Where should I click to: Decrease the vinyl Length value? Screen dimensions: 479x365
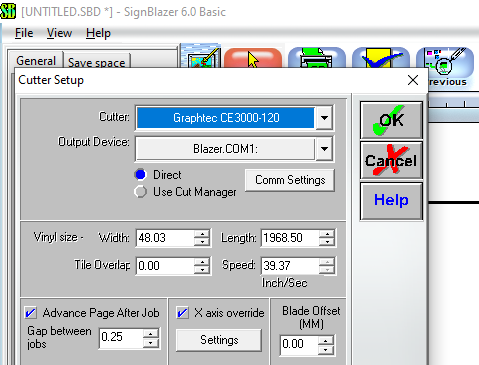click(x=327, y=242)
